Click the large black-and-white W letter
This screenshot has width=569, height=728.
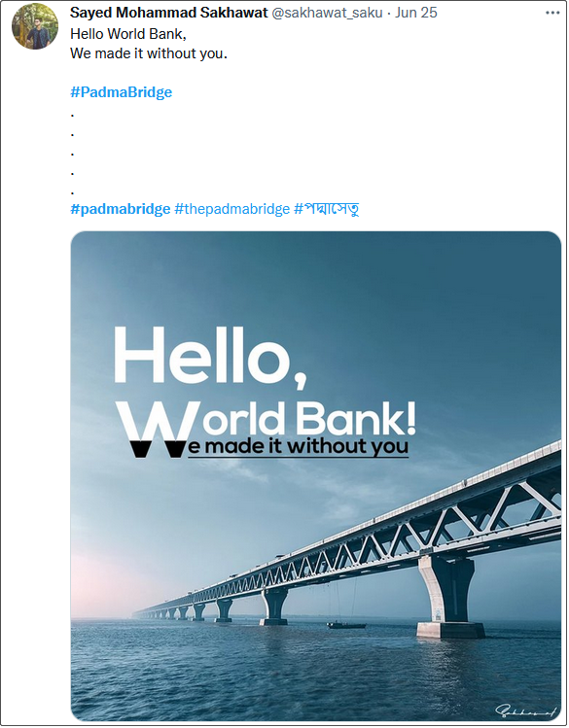pos(156,430)
